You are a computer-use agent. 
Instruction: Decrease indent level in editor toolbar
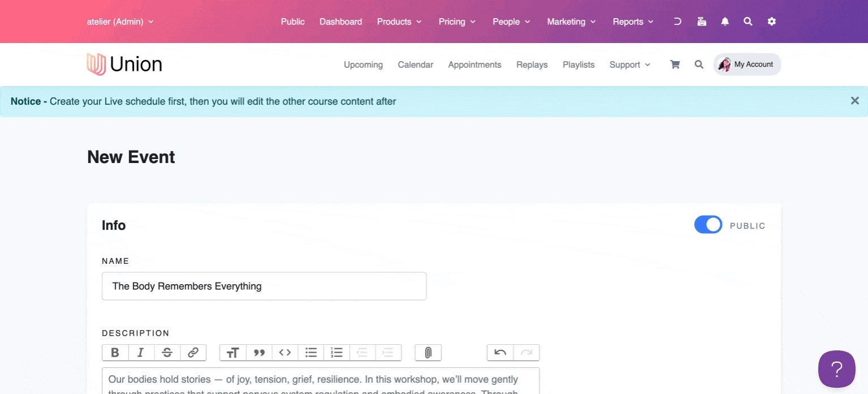363,353
